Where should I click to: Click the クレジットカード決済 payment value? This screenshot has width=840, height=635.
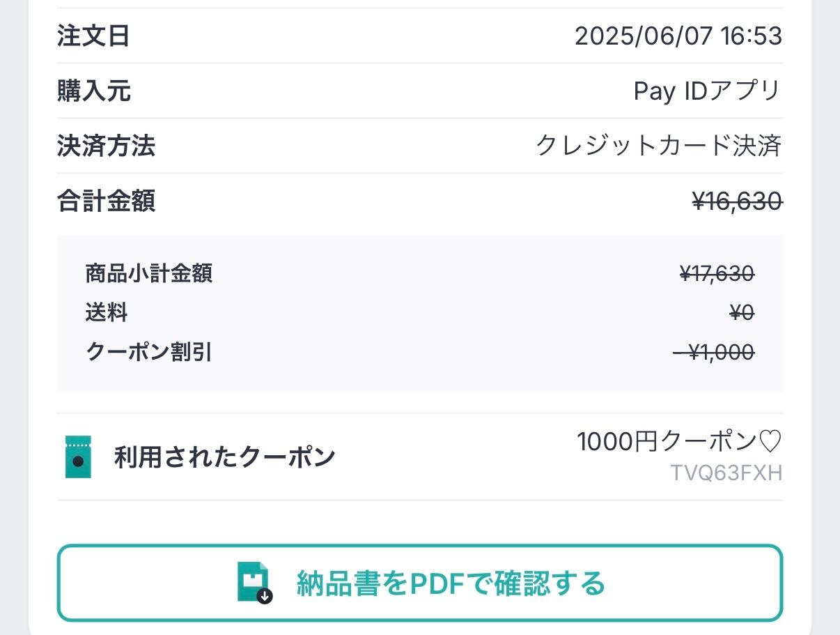click(658, 146)
